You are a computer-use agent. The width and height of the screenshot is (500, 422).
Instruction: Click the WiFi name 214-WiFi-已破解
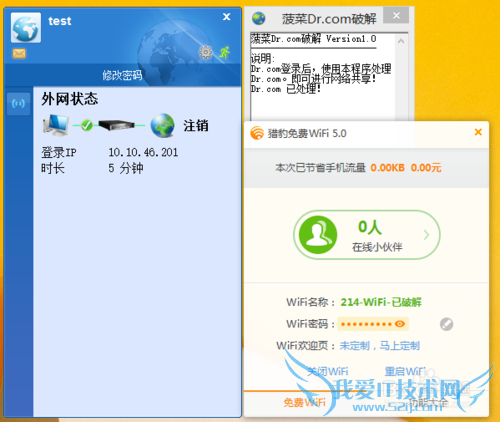click(x=381, y=302)
